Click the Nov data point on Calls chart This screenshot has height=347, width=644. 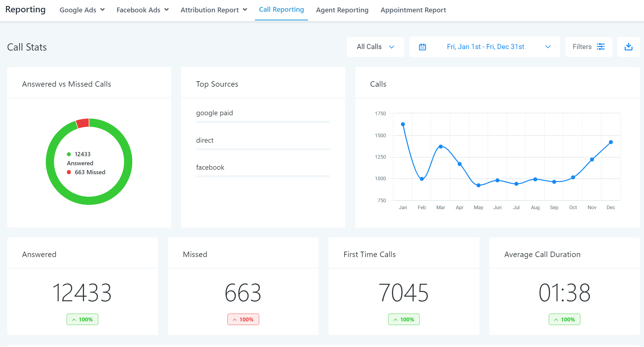click(592, 160)
